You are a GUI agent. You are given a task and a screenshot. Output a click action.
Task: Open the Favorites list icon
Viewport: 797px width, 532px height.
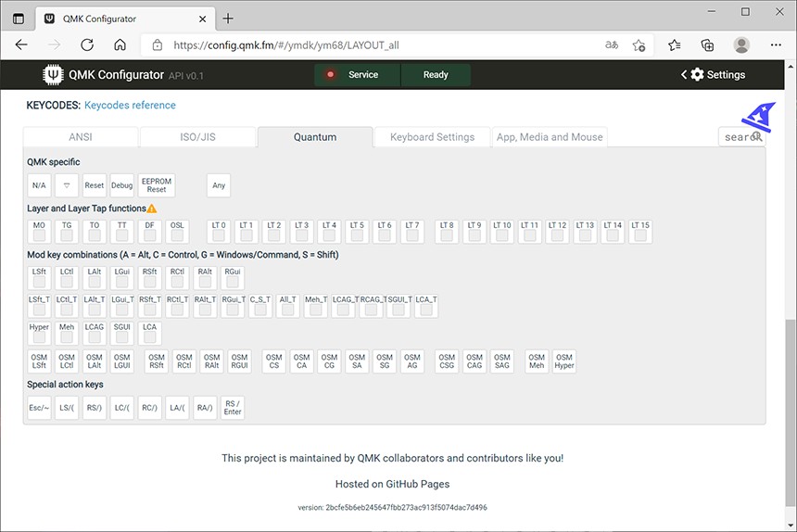[675, 45]
